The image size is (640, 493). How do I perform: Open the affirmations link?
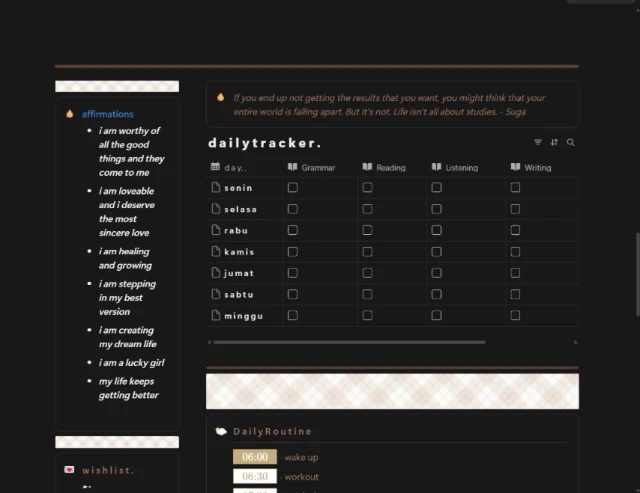108,114
